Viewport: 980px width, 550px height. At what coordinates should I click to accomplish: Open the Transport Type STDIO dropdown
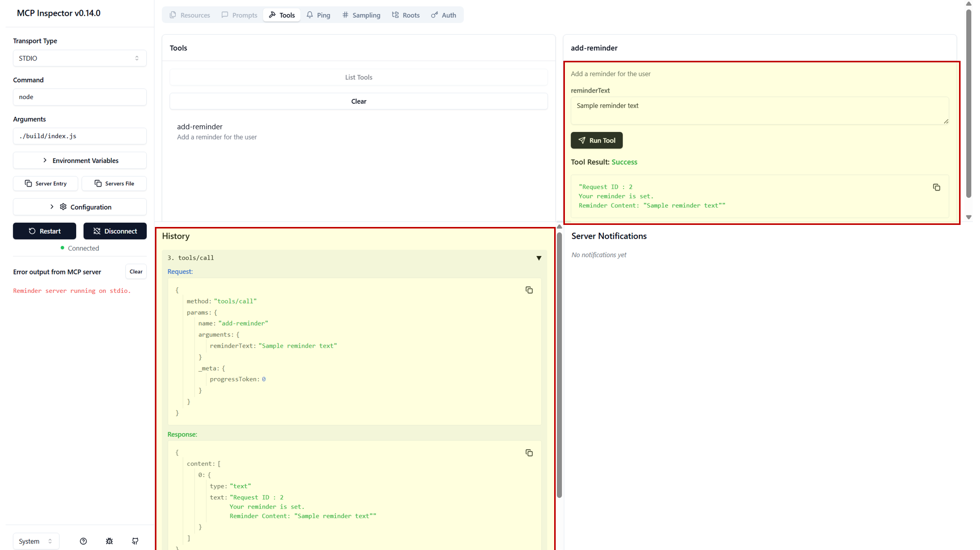click(x=80, y=58)
